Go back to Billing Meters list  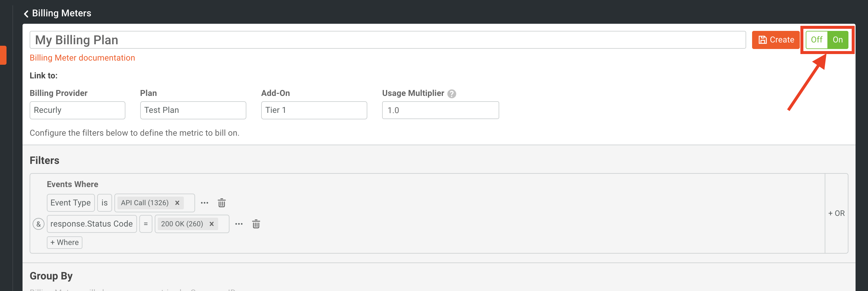tap(26, 13)
